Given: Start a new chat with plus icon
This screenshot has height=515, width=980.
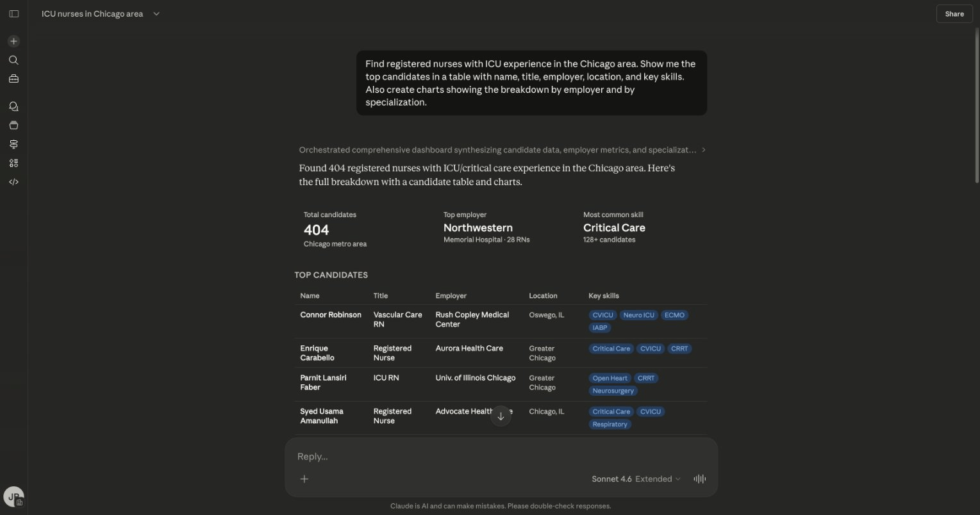Looking at the screenshot, I should (x=13, y=41).
